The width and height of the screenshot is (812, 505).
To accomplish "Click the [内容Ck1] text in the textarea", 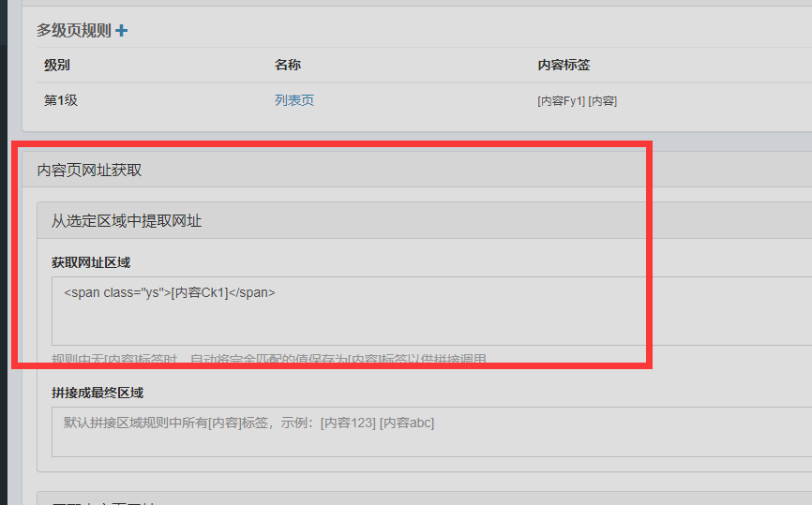I will tap(201, 292).
